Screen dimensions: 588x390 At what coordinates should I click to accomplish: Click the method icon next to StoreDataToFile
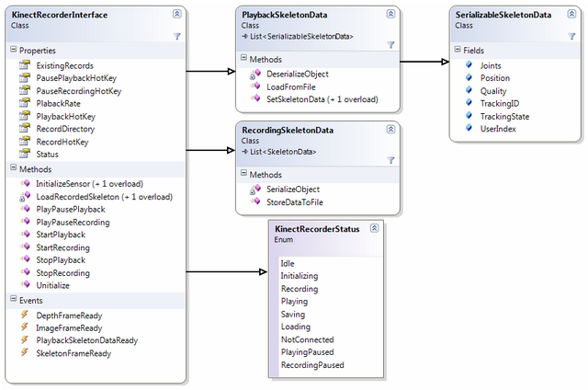(255, 201)
